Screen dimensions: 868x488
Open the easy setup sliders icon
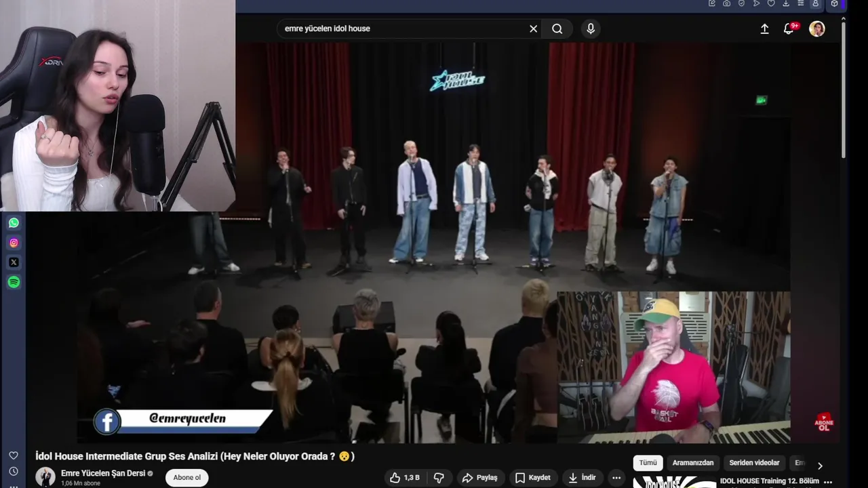tap(801, 3)
